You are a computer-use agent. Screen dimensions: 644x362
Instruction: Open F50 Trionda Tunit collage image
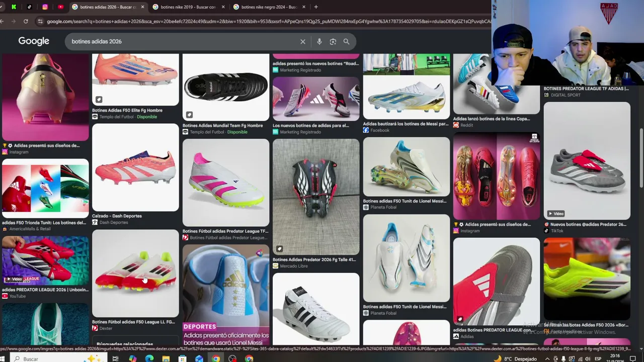pos(45,189)
